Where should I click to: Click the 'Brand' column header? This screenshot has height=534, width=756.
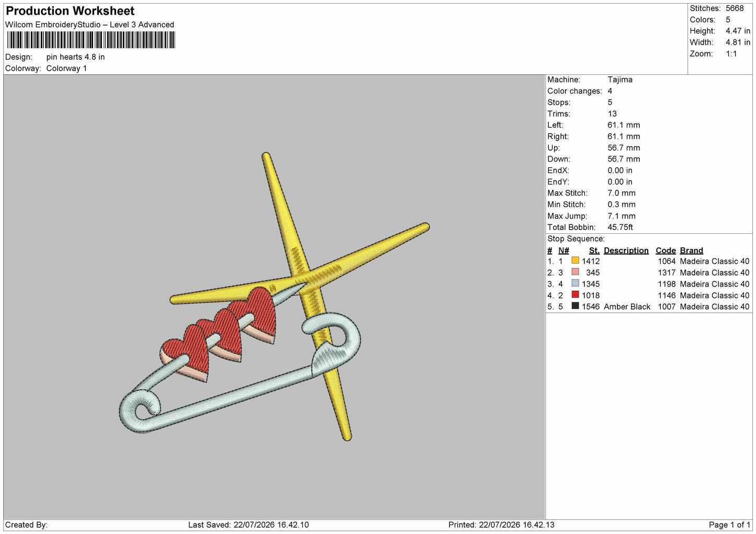(691, 251)
